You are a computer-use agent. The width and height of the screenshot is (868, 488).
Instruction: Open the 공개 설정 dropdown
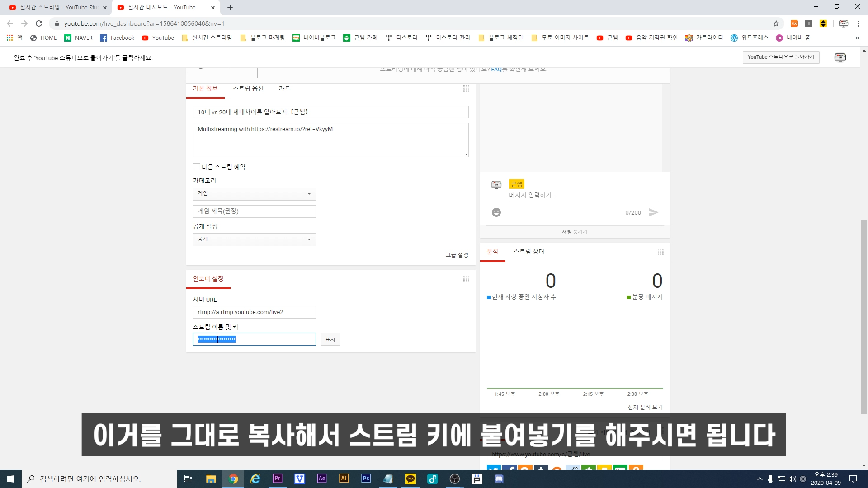(254, 239)
